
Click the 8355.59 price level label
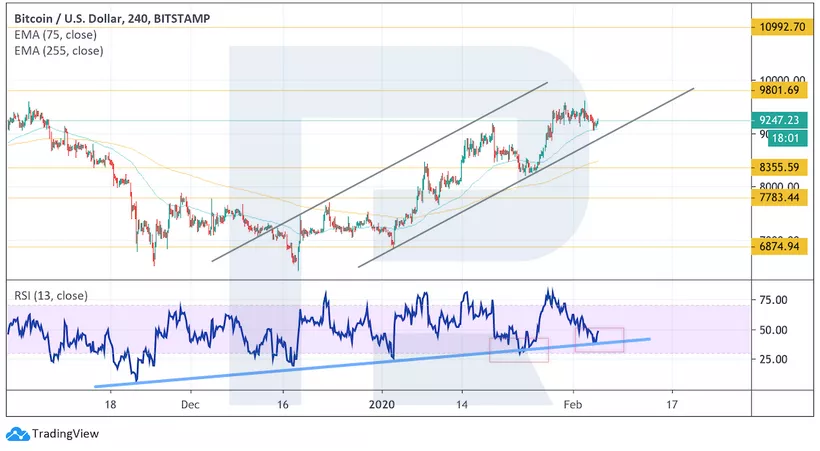(x=783, y=167)
